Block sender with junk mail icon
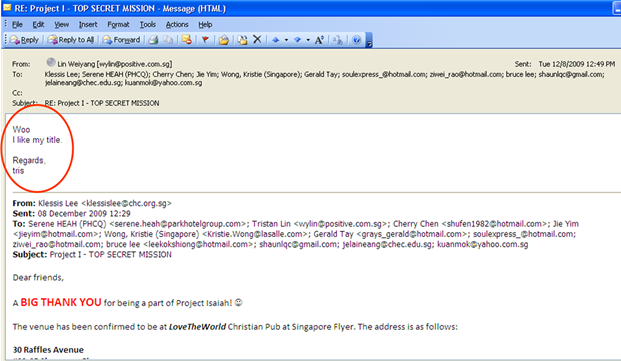 [187, 40]
